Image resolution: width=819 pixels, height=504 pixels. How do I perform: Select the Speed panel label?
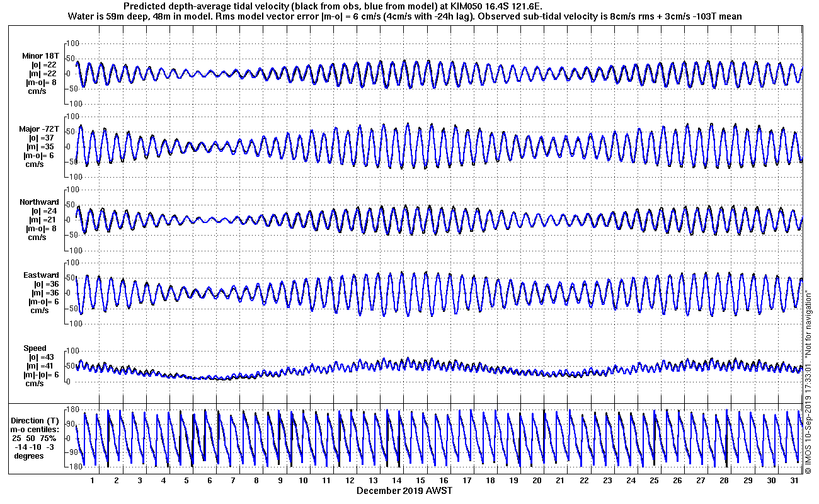(x=35, y=348)
